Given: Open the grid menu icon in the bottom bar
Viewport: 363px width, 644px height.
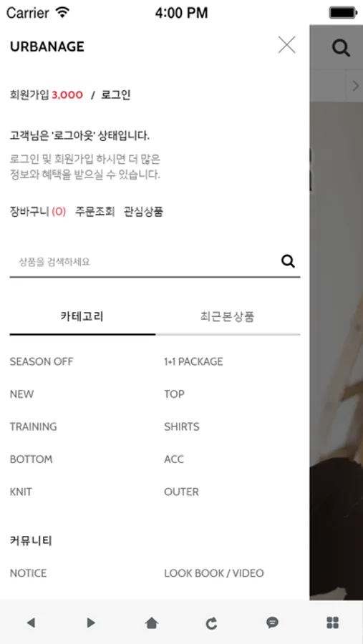Looking at the screenshot, I should [x=333, y=623].
